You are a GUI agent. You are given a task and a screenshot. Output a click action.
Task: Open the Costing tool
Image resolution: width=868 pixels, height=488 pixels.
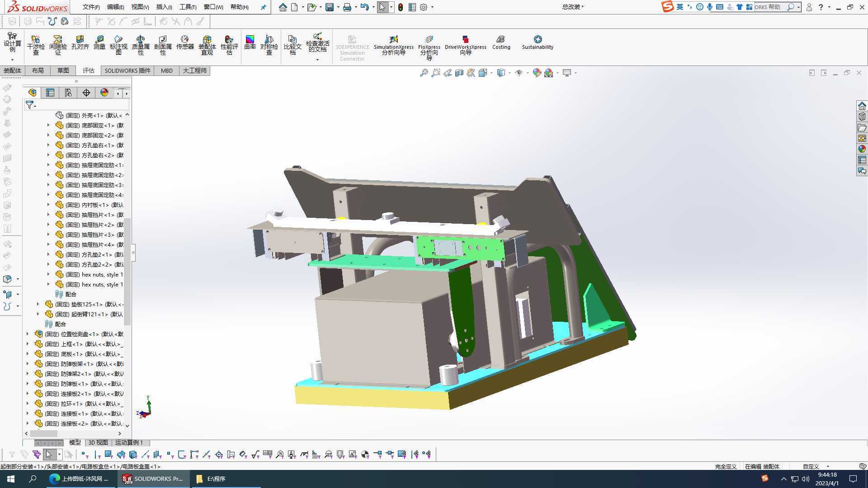click(x=501, y=42)
